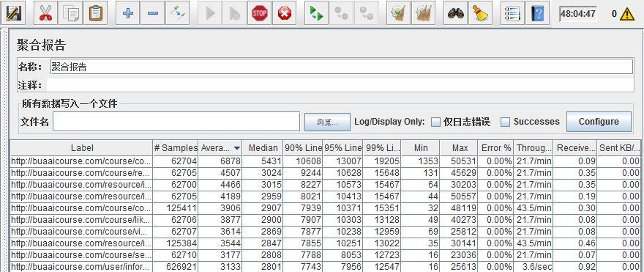Click the Start no pauses icon

234,12
